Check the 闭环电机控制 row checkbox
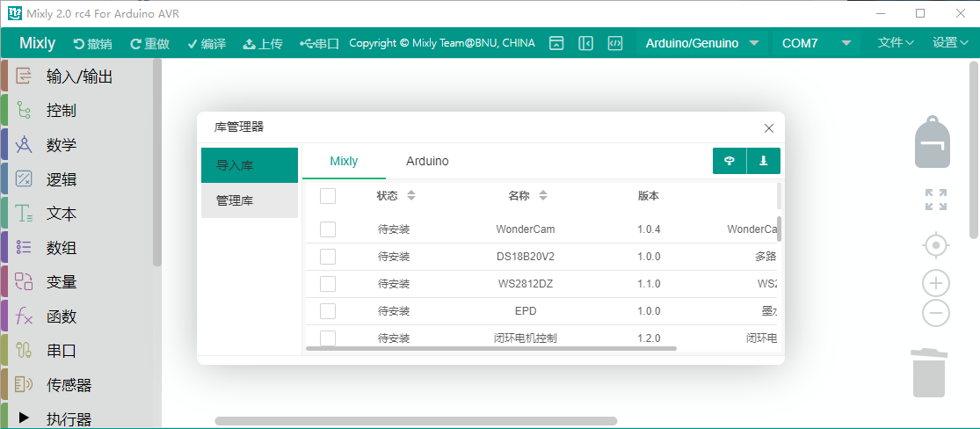 [x=328, y=338]
